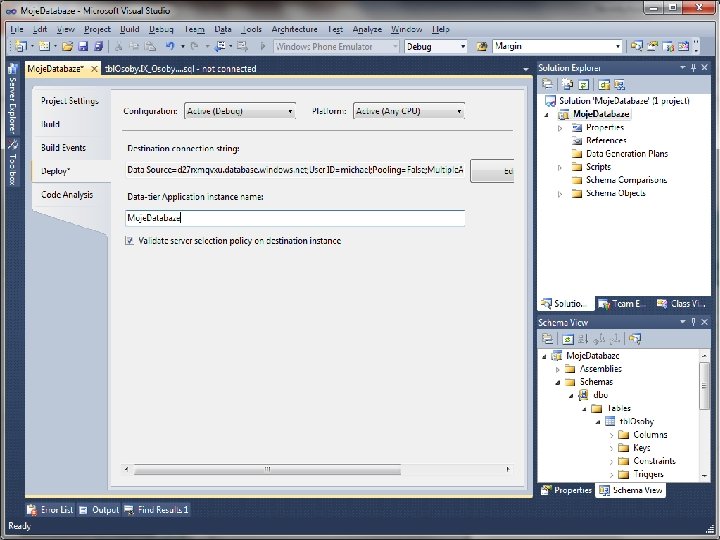720x540 pixels.
Task: Expand the Properties node in Solution Explorer
Action: (560, 128)
